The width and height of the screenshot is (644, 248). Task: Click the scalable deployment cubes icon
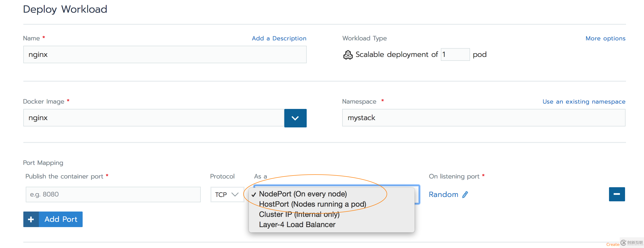point(348,55)
